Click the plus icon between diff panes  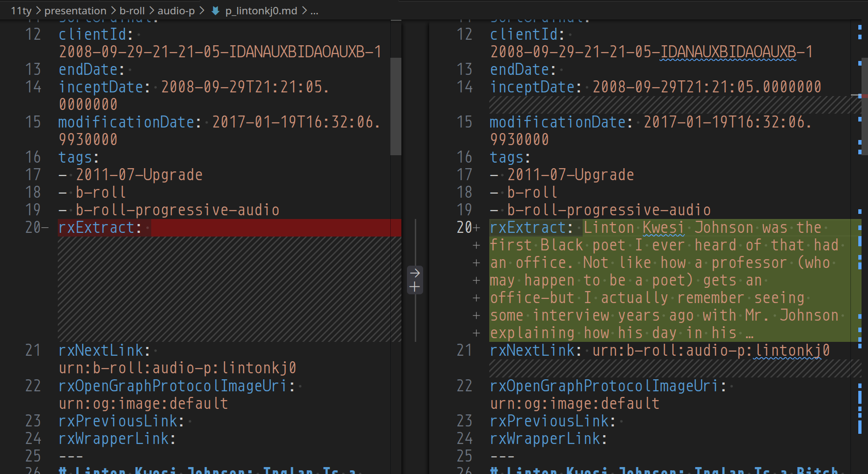(x=415, y=287)
